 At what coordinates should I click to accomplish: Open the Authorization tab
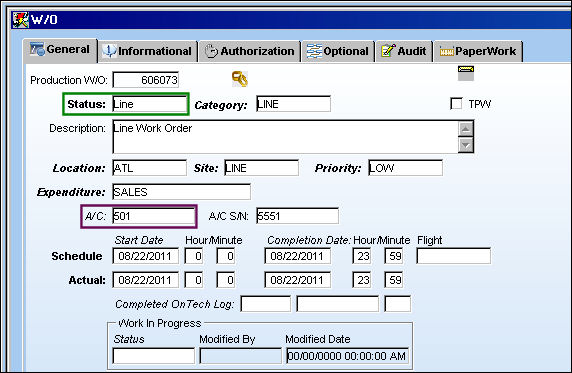(250, 51)
